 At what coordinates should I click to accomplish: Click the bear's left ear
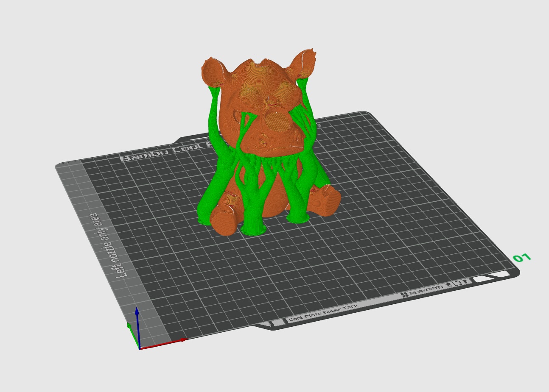pyautogui.click(x=216, y=71)
